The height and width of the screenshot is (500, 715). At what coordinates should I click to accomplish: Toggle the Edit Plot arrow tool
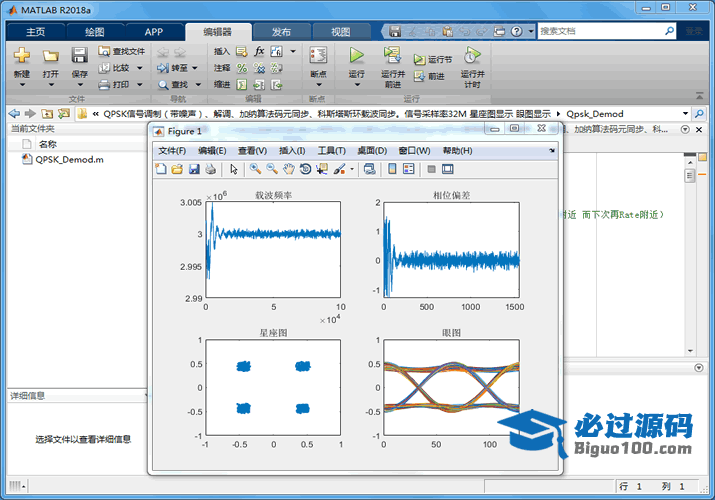tap(233, 169)
